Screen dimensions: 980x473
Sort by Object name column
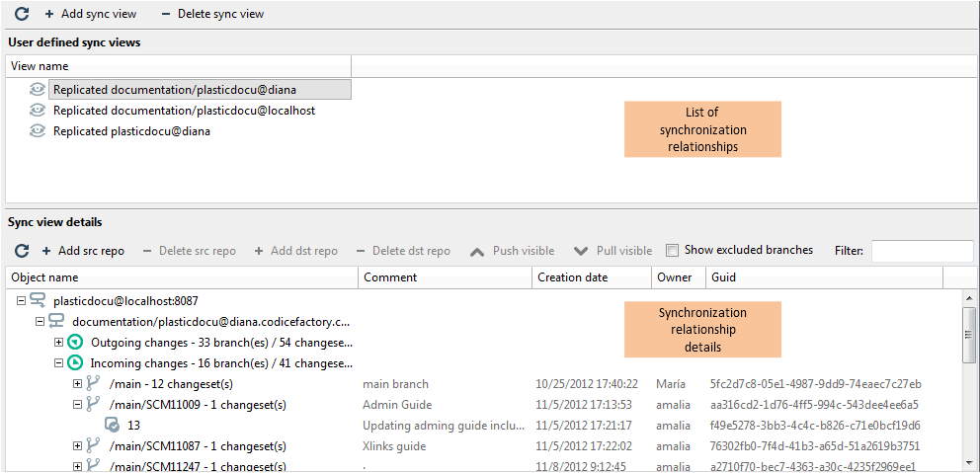tap(182, 277)
